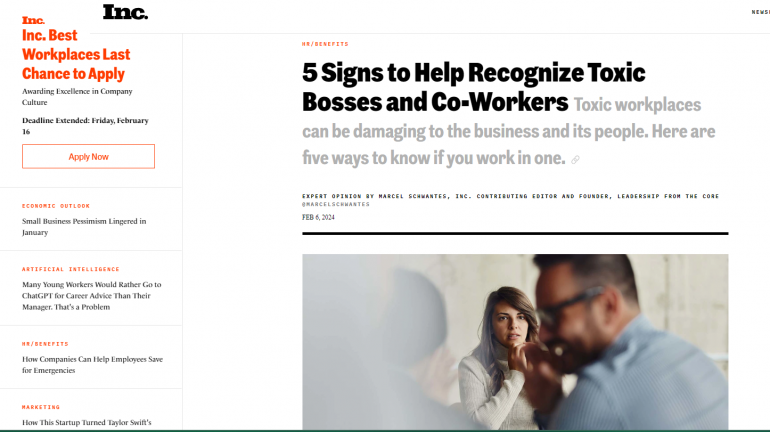Open the Marketing category link
The width and height of the screenshot is (770, 432).
click(x=41, y=407)
